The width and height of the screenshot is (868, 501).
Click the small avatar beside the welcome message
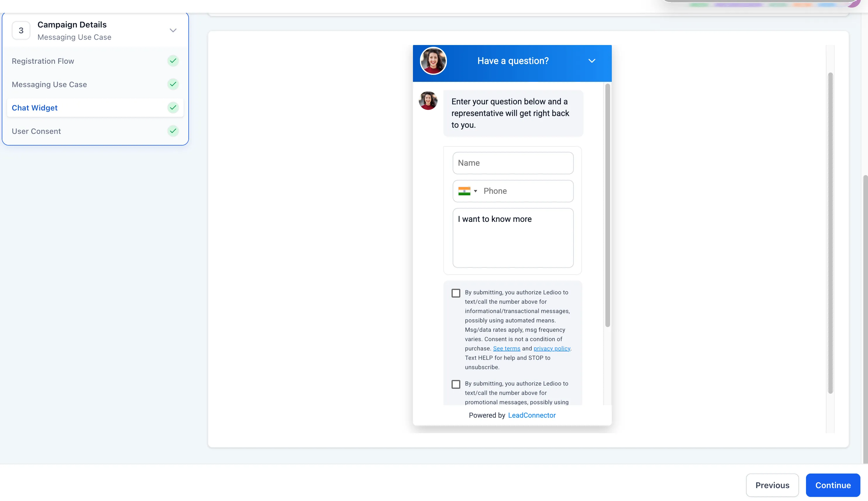click(x=428, y=101)
